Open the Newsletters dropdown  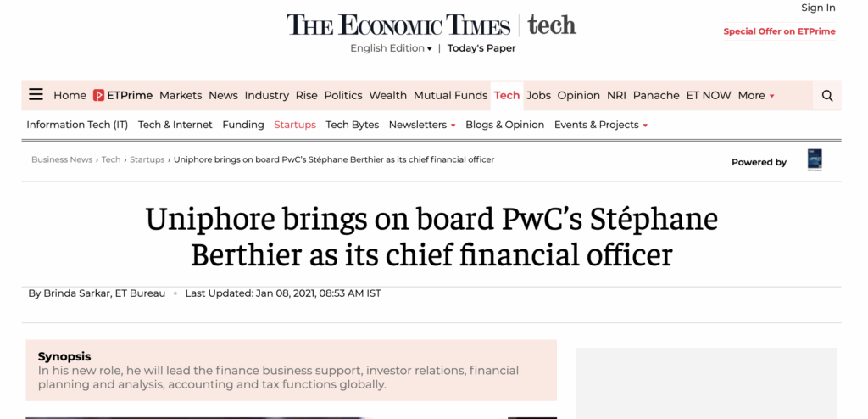click(422, 125)
